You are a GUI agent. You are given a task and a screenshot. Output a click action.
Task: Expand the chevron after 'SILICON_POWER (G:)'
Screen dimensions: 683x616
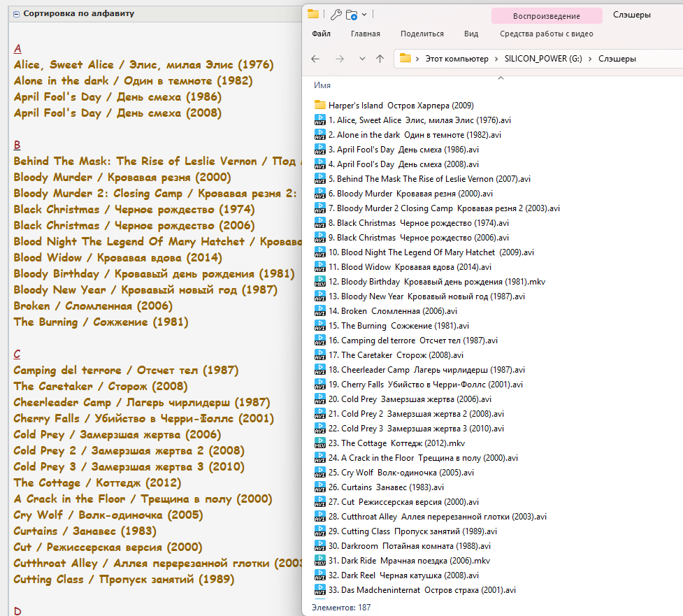coord(590,59)
